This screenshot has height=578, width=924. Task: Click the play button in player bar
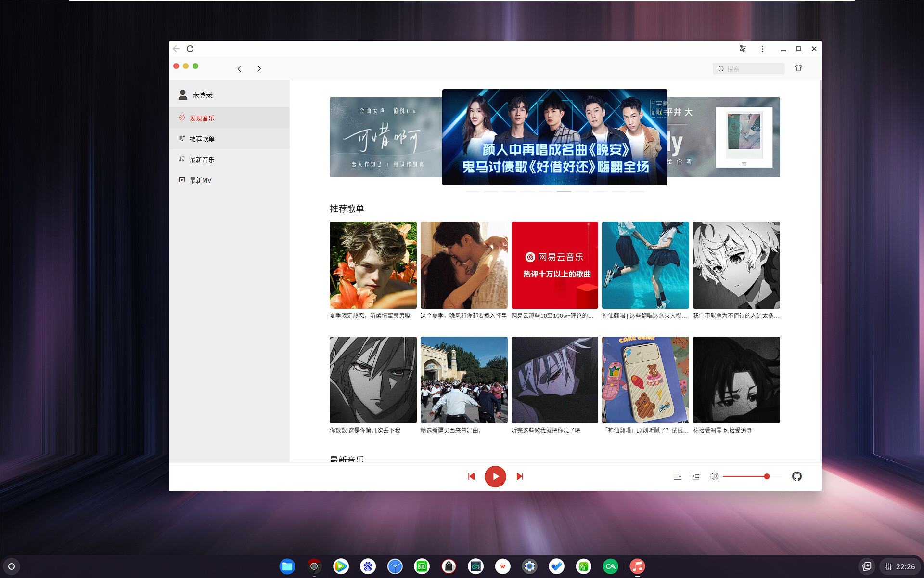(495, 476)
